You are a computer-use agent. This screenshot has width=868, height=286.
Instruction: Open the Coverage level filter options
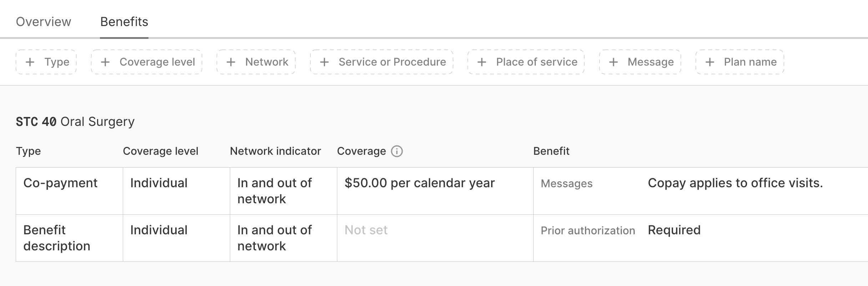pyautogui.click(x=146, y=62)
